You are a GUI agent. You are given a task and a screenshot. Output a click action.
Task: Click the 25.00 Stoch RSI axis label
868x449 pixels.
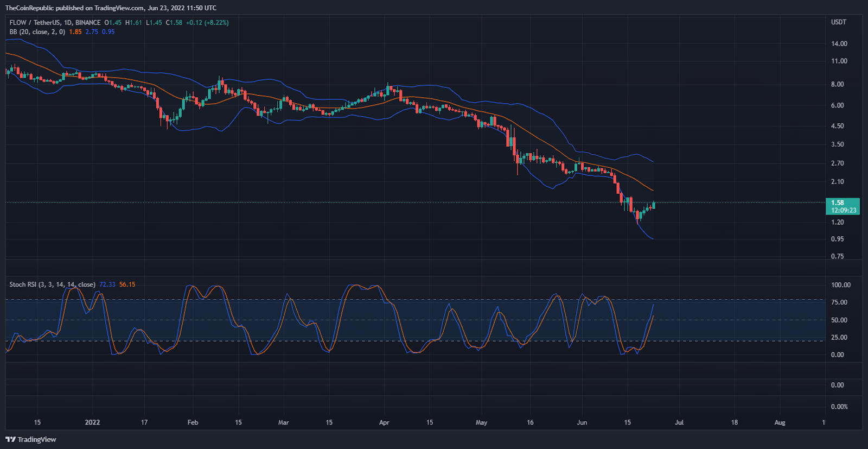839,338
